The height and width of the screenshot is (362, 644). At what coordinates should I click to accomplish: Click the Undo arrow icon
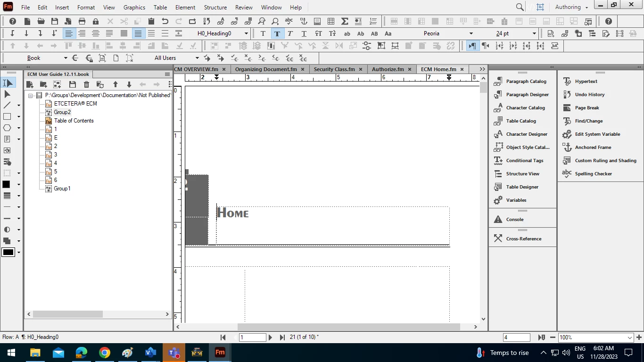coord(165,21)
